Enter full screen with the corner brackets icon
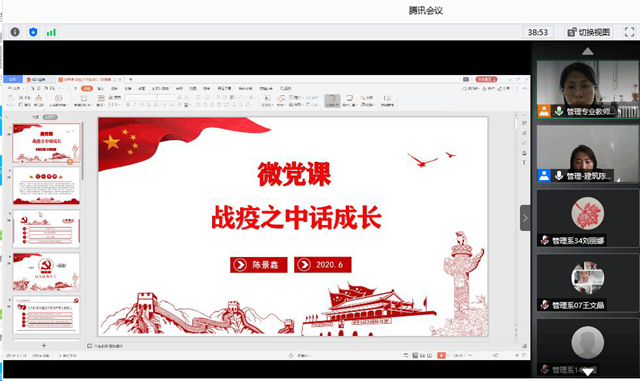This screenshot has height=381, width=640. (629, 32)
